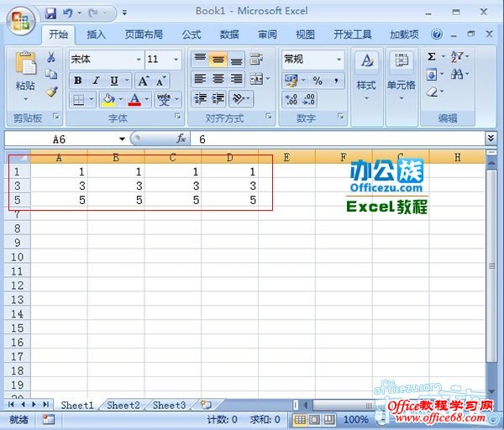Viewport: 504px width, 430px height.
Task: Align cell text left
Action: tap(200, 79)
